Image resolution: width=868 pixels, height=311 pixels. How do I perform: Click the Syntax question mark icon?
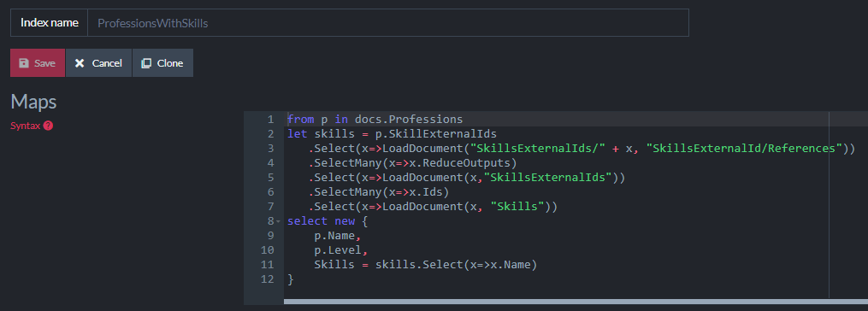pos(48,126)
